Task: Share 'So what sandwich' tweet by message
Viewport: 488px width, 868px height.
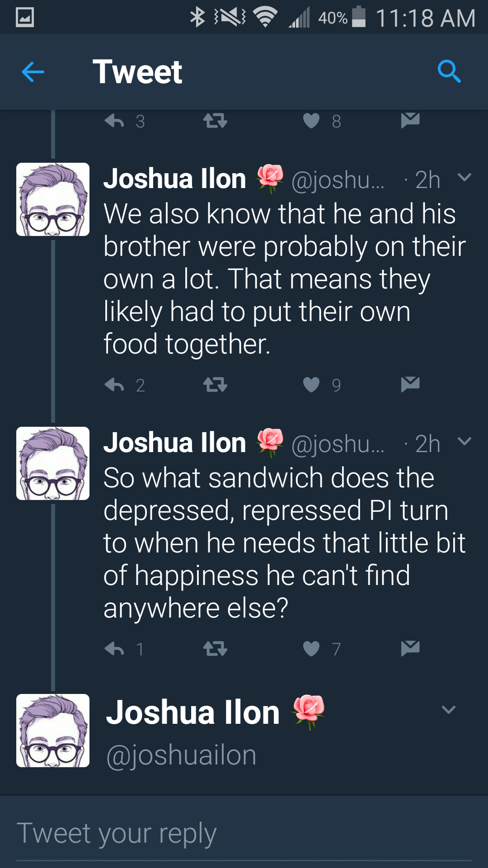Action: [410, 648]
